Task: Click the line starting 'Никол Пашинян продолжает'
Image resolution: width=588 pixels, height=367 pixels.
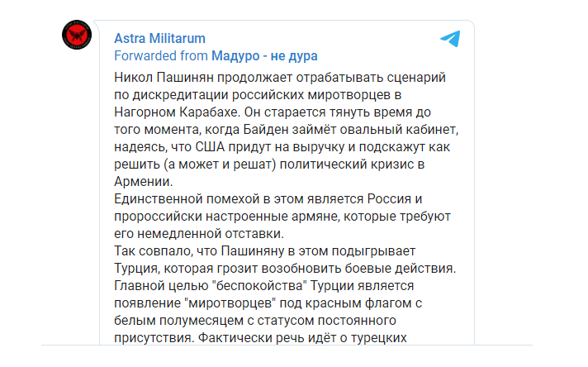Action: (280, 78)
